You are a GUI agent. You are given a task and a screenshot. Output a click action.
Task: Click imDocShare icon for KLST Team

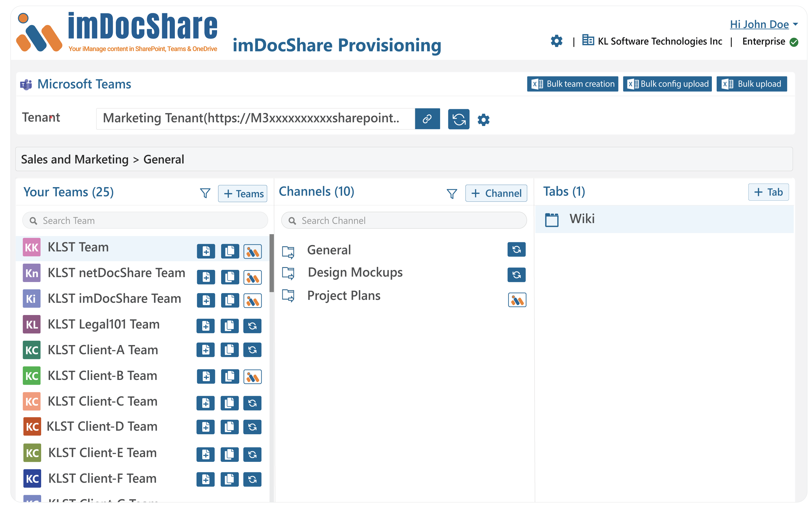tap(252, 251)
